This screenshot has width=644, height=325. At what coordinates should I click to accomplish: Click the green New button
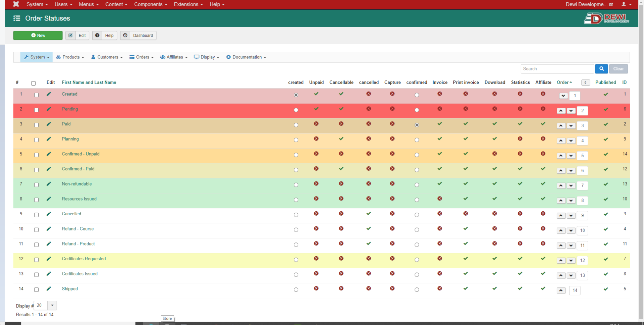point(38,36)
